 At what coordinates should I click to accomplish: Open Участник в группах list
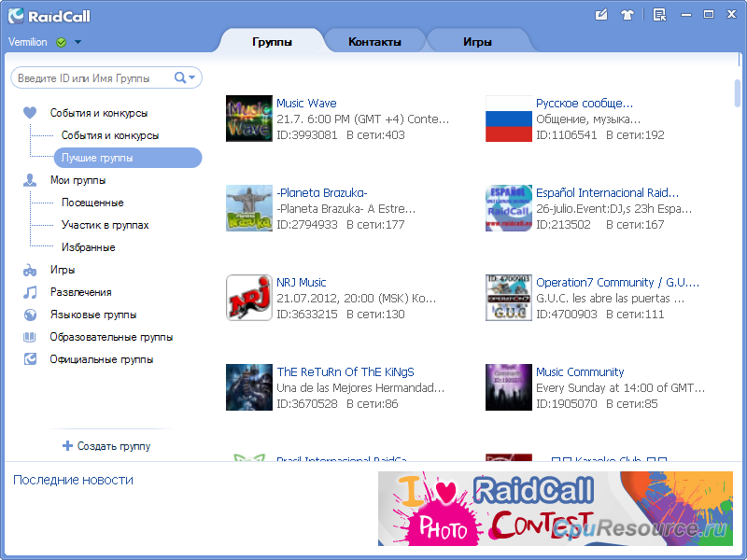(x=105, y=225)
